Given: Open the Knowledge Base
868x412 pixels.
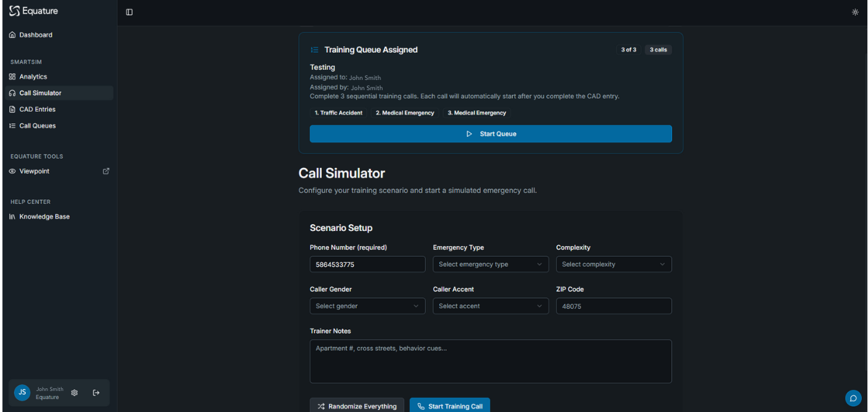Looking at the screenshot, I should 44,217.
